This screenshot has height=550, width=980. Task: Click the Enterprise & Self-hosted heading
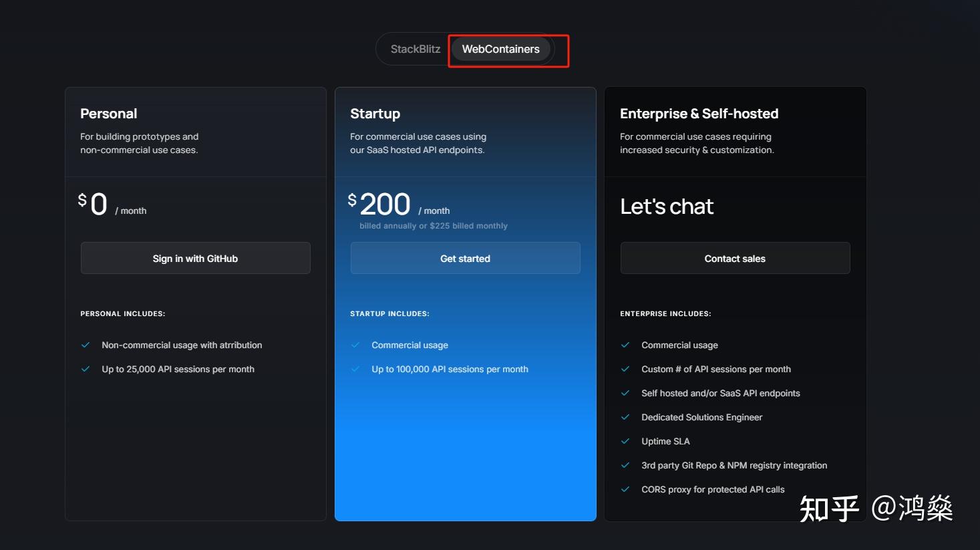(x=699, y=114)
